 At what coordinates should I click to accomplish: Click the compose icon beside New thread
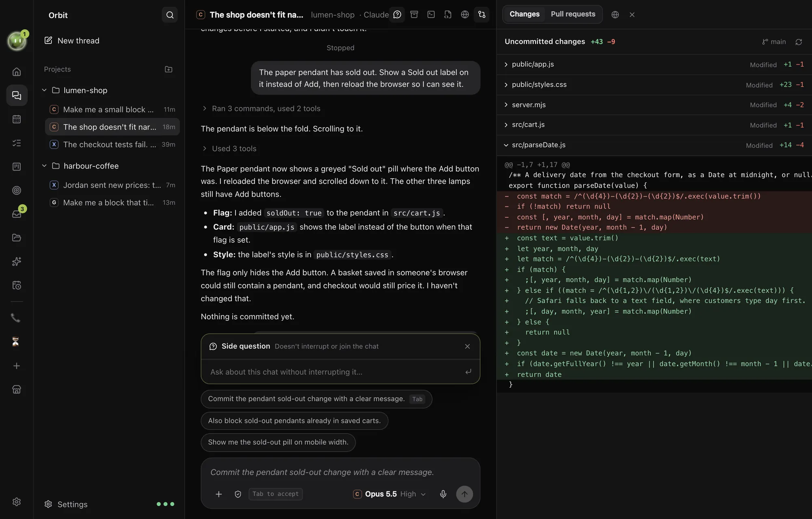point(48,40)
